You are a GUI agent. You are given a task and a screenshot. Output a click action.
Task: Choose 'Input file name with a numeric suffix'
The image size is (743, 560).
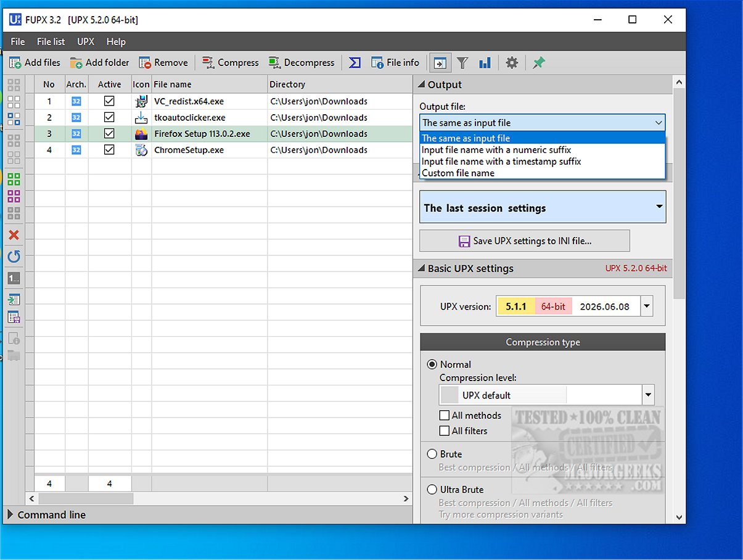[x=543, y=150]
